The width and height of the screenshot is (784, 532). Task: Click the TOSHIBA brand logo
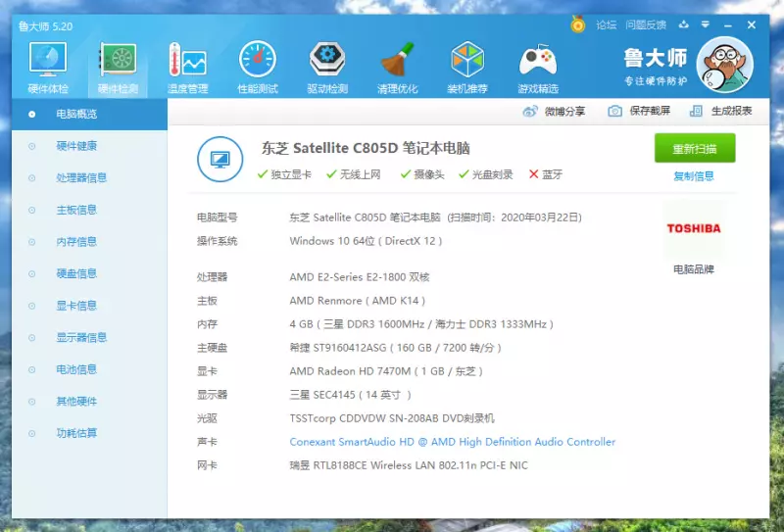694,228
